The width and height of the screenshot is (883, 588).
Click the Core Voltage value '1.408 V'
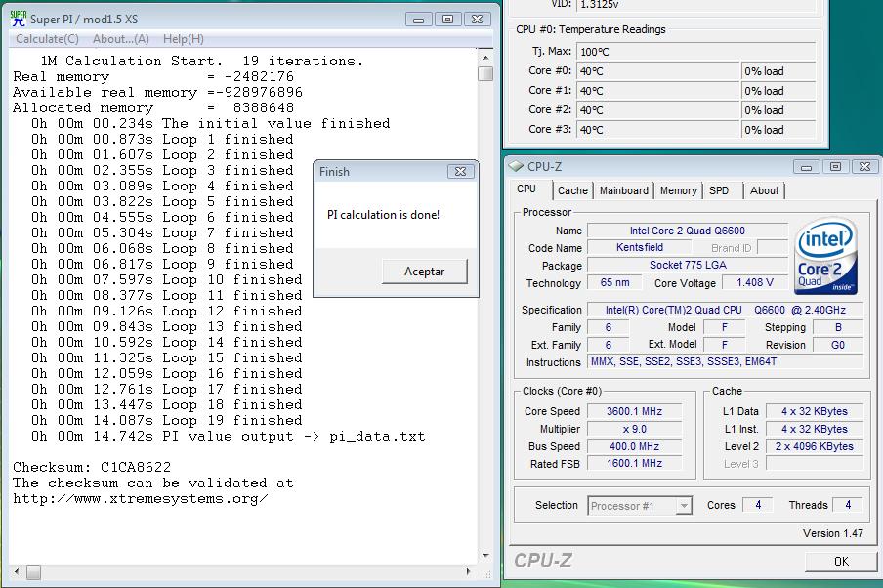(755, 282)
